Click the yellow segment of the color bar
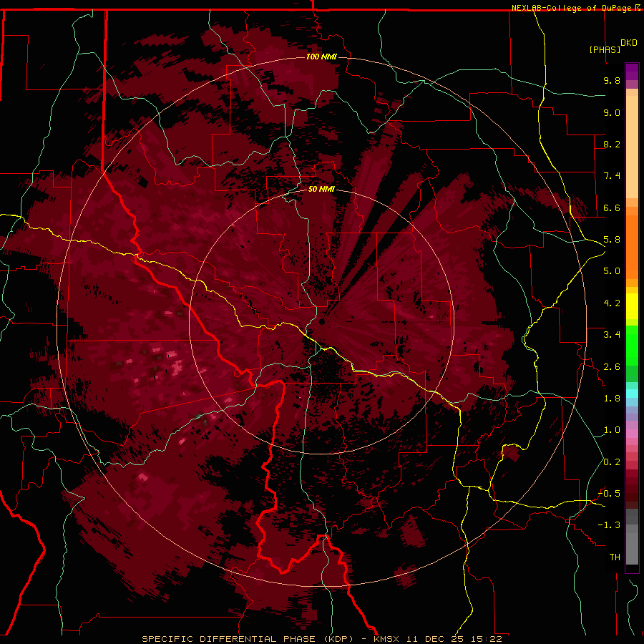This screenshot has width=644, height=644. tap(632, 306)
